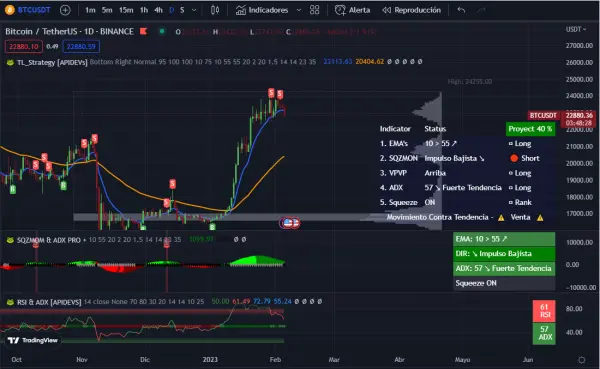Screen dimensions: 600x369
Task: Click the TL_Strategy [APIDEVs] indicator title
Action: tap(52, 62)
